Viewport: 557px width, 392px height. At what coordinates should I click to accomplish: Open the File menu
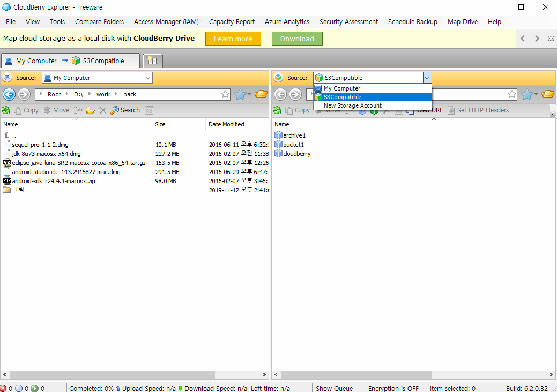point(11,21)
